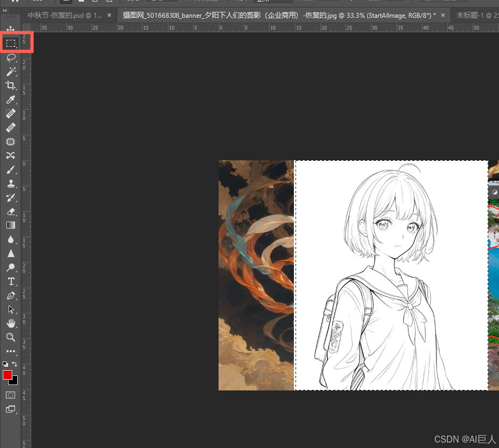Select the Sharpen tool
Image resolution: width=499 pixels, height=448 pixels.
(11, 253)
